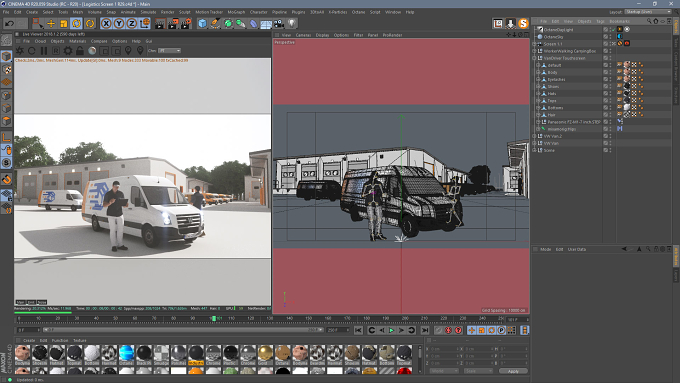680x383 pixels.
Task: Open the MoGraph menu
Action: 236,12
